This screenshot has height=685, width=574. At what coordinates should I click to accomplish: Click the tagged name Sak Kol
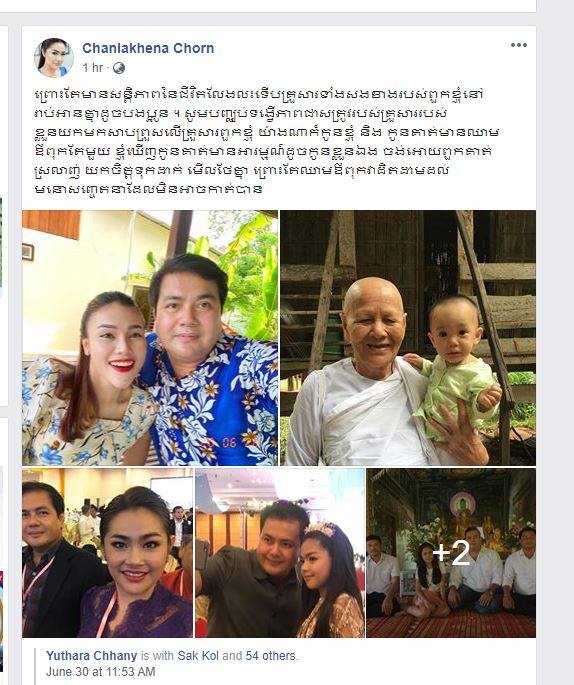coord(198,655)
